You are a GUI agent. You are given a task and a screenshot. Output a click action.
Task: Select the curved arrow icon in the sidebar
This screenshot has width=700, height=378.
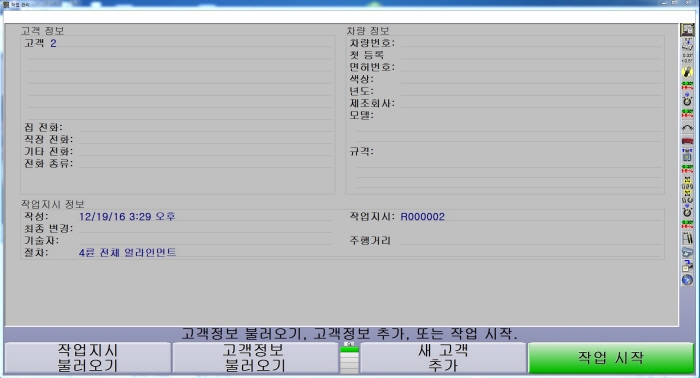(x=687, y=127)
